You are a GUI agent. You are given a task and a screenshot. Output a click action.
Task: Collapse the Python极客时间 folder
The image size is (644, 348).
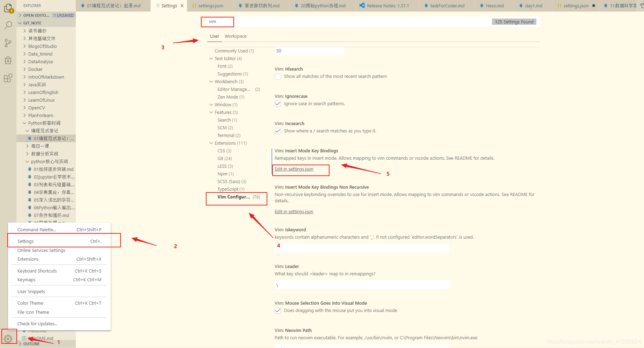(46, 123)
